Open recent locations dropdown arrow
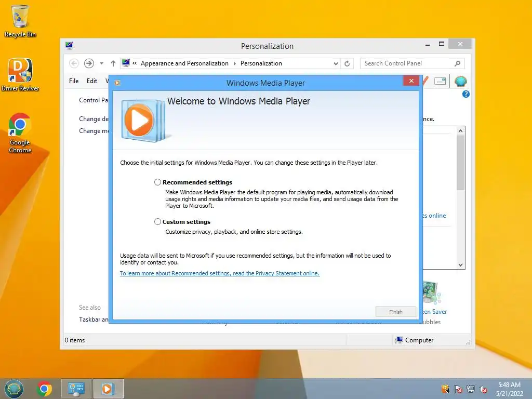The width and height of the screenshot is (532, 399). [101, 63]
